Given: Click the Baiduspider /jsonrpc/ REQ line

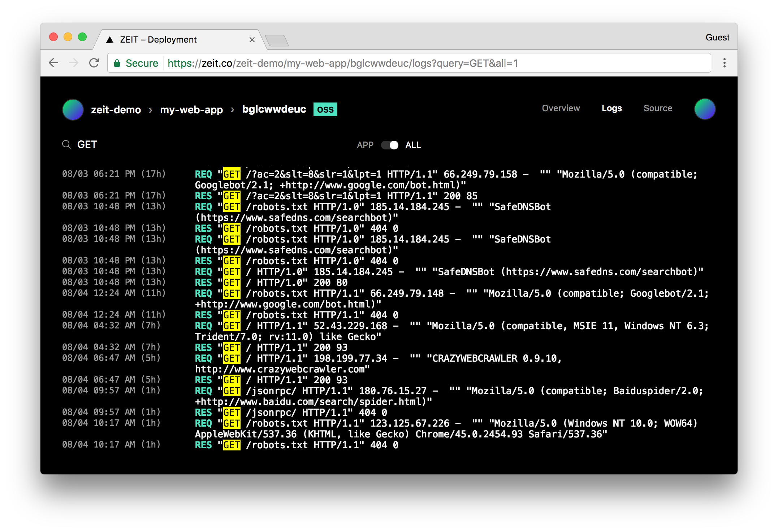Looking at the screenshot, I should [x=449, y=391].
